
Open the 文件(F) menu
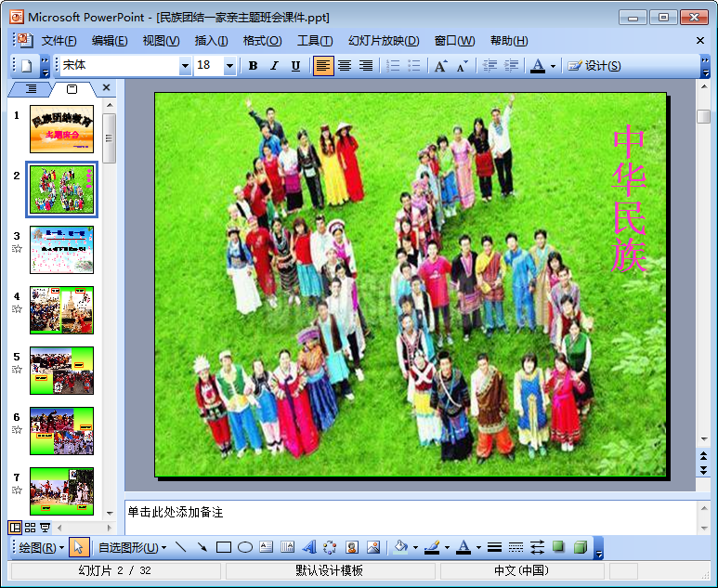point(59,41)
